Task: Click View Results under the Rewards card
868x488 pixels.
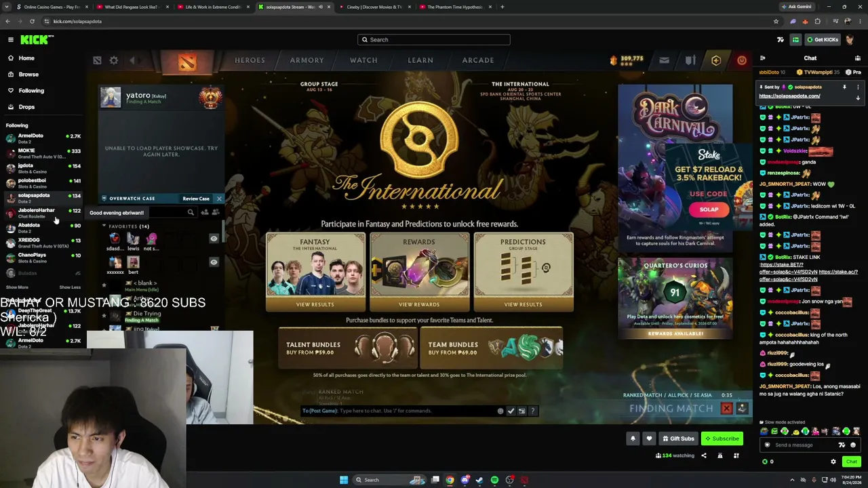Action: (x=419, y=304)
